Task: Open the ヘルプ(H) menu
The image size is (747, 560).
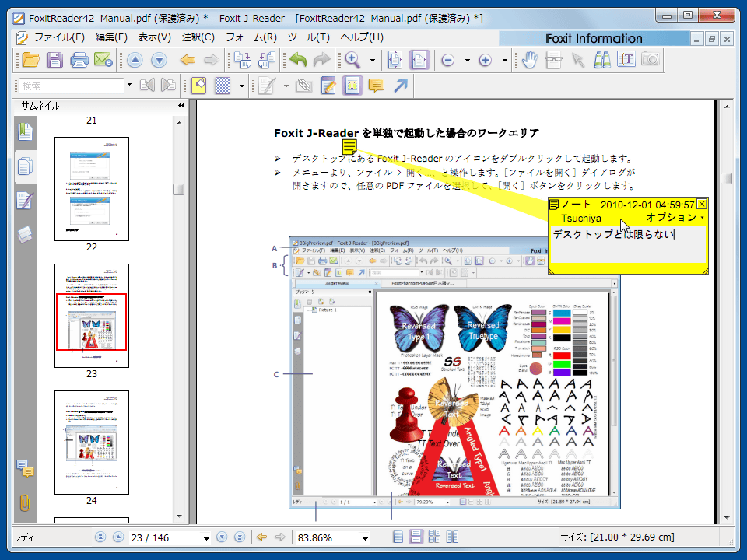Action: [362, 37]
